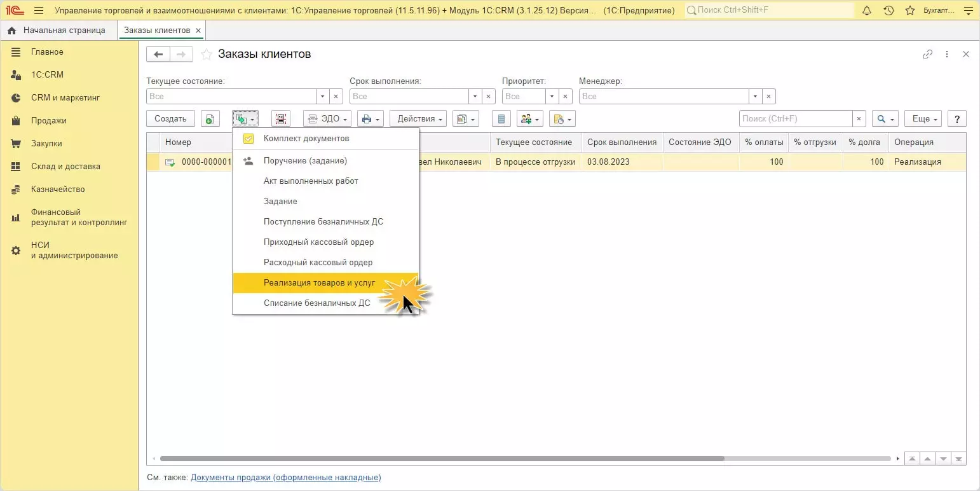980x491 pixels.
Task: Add Заказы клиентов to favorites star
Action: click(x=206, y=55)
